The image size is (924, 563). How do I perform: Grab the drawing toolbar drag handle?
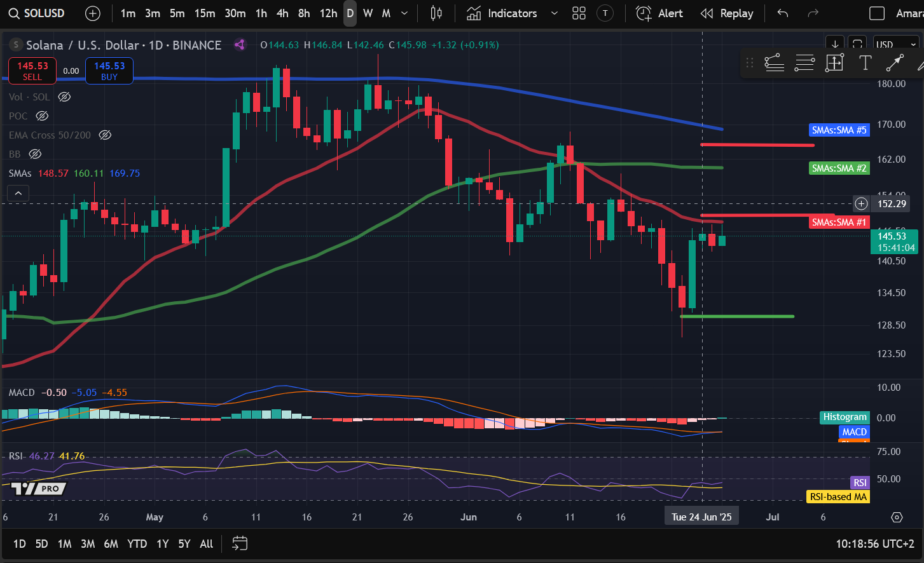click(x=750, y=62)
